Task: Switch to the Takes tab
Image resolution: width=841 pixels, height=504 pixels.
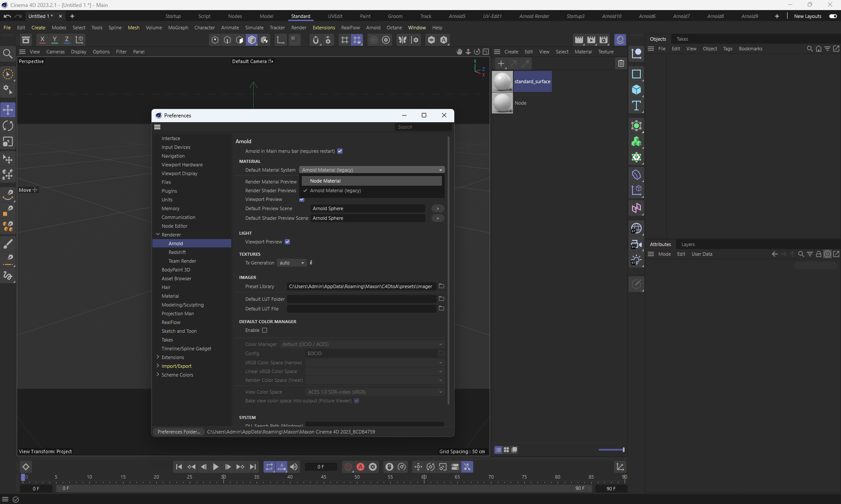Action: point(682,39)
